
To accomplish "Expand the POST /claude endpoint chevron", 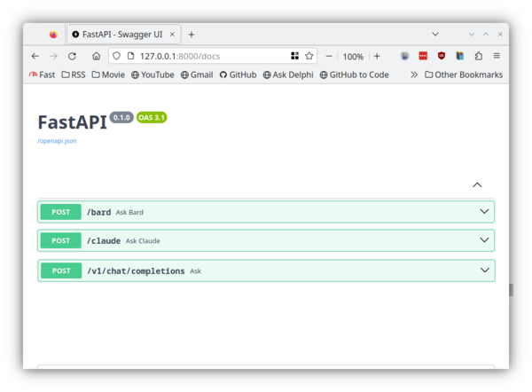I will click(484, 240).
